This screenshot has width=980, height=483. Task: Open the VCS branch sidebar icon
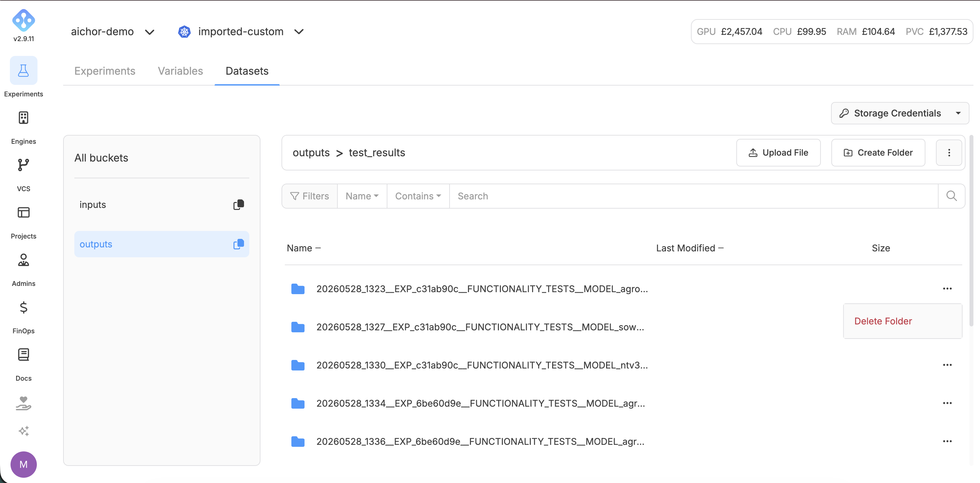pyautogui.click(x=24, y=165)
